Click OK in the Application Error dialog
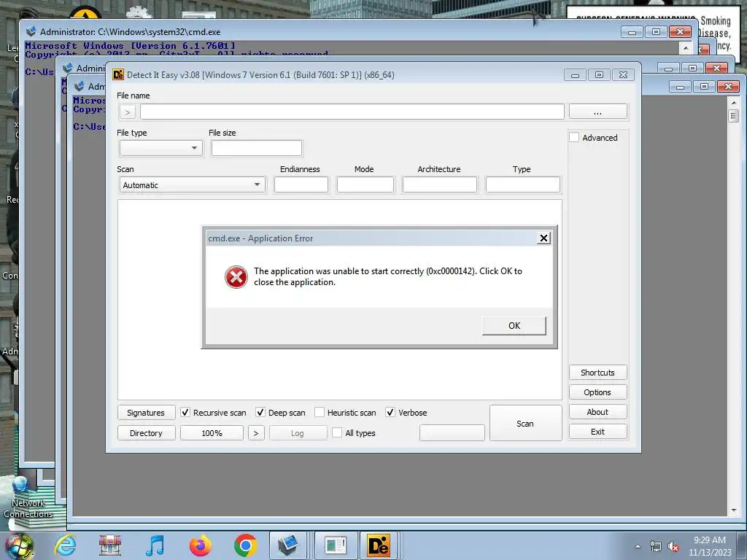The width and height of the screenshot is (747, 560). (514, 326)
